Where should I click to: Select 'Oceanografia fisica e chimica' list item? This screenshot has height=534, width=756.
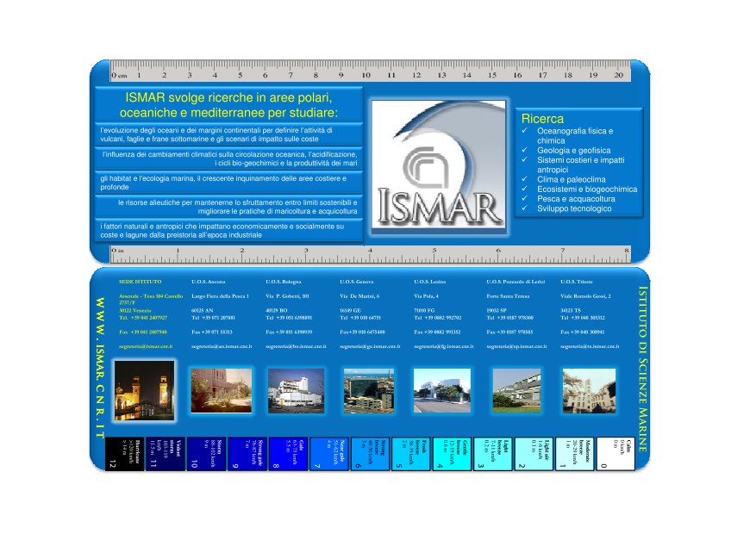pos(575,136)
